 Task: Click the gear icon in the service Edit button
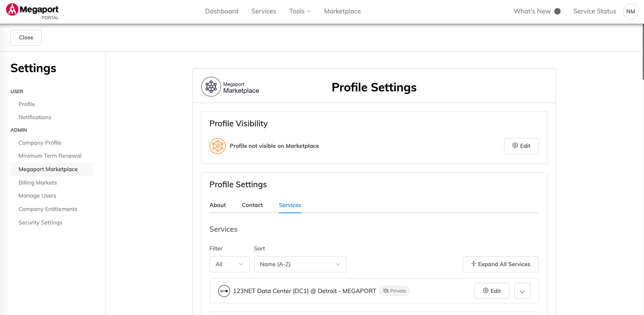[486, 291]
